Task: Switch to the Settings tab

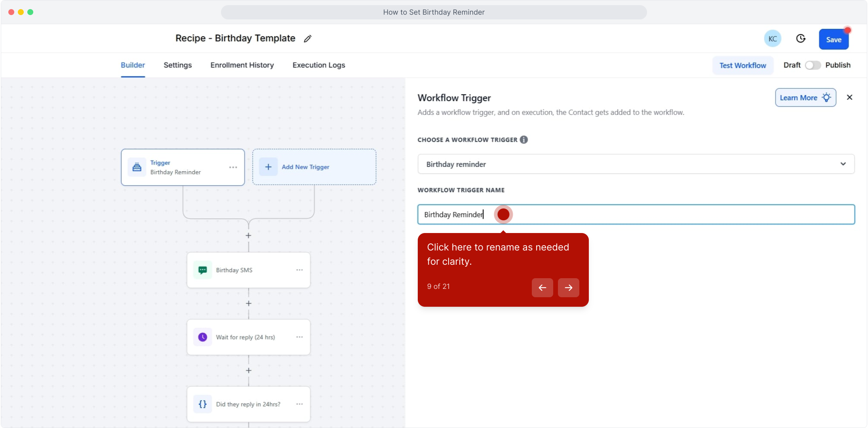Action: click(177, 65)
